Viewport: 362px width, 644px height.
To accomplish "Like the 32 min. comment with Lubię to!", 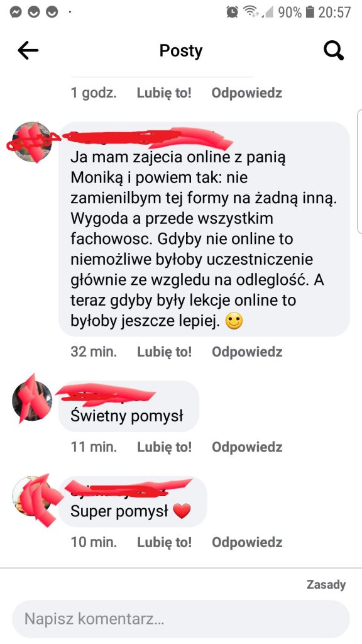I will 164,352.
